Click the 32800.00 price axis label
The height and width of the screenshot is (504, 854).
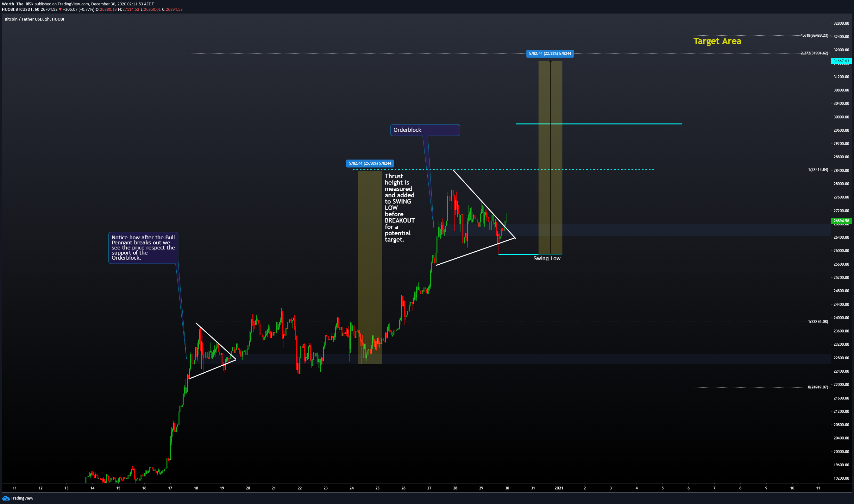841,23
